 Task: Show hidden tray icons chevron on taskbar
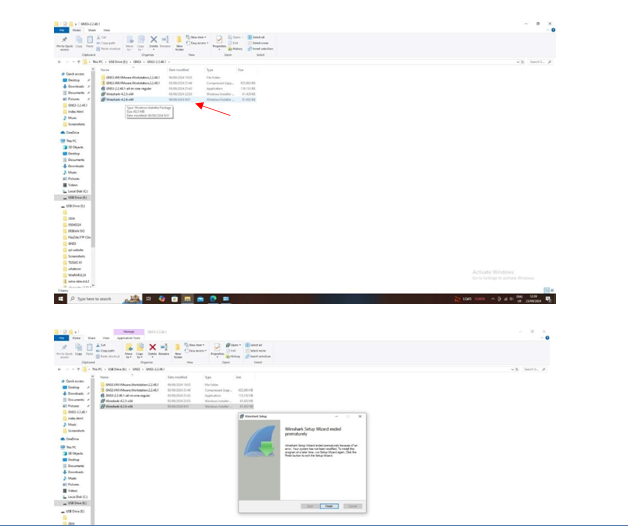coord(492,299)
